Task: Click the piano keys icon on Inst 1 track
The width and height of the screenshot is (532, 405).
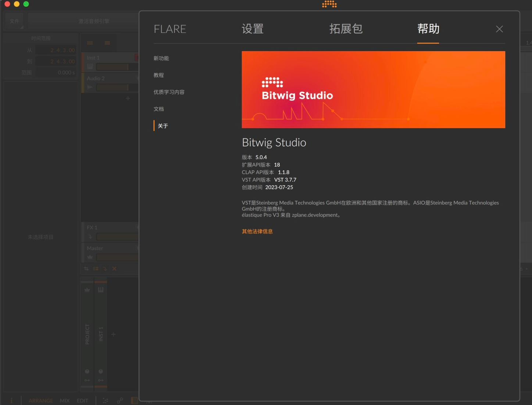Action: [x=90, y=66]
